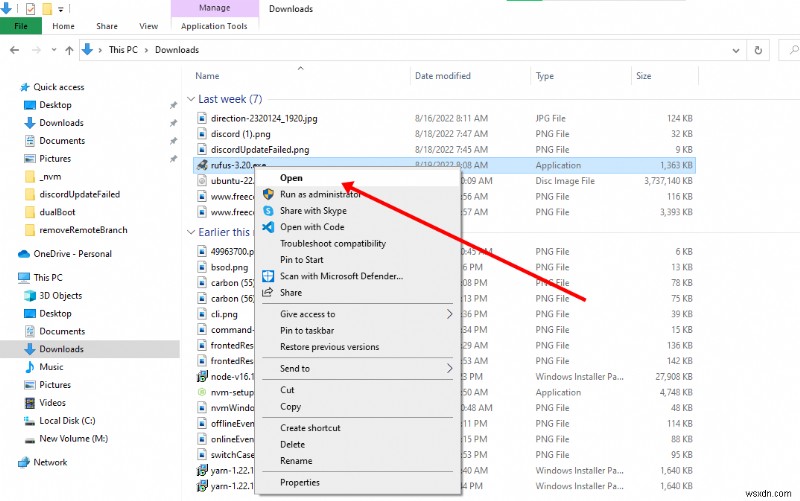The width and height of the screenshot is (800, 501).
Task: Click the ubuntu disc image file icon
Action: pyautogui.click(x=202, y=181)
